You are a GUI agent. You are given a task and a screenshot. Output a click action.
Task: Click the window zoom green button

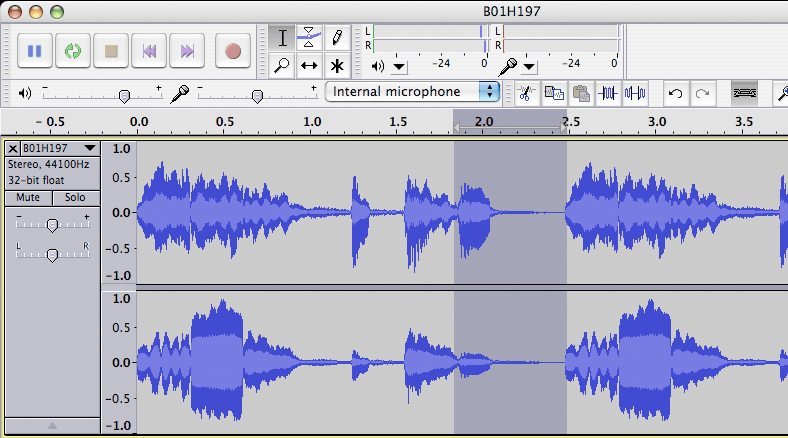coord(57,12)
